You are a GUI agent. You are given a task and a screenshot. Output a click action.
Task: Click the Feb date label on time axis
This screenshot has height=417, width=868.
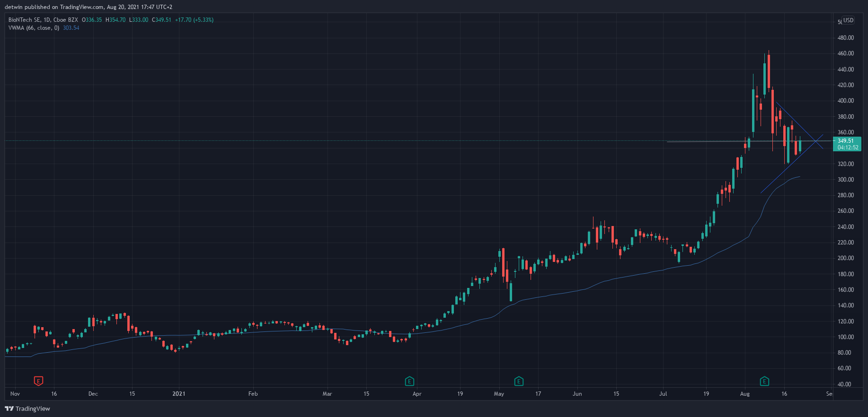pyautogui.click(x=253, y=394)
